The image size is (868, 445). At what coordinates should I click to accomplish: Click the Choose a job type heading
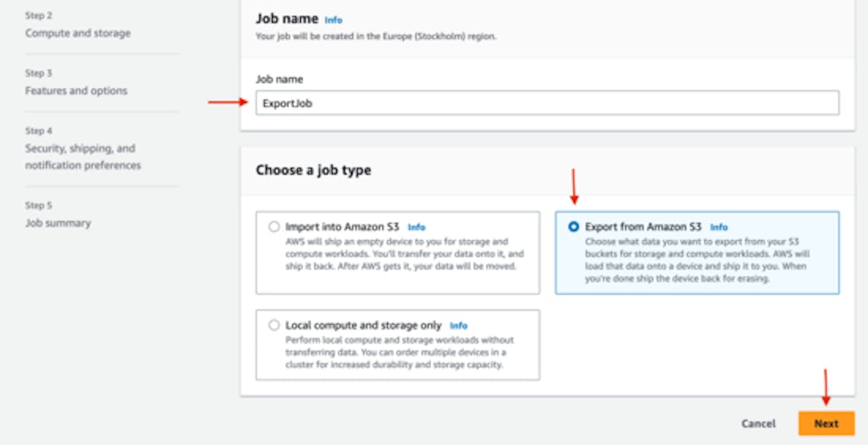[x=313, y=171]
